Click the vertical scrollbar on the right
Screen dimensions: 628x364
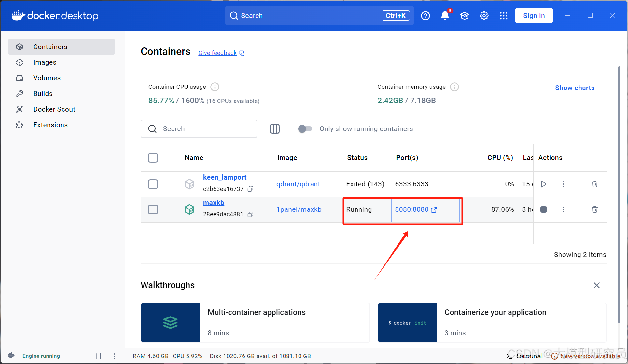[619, 195]
